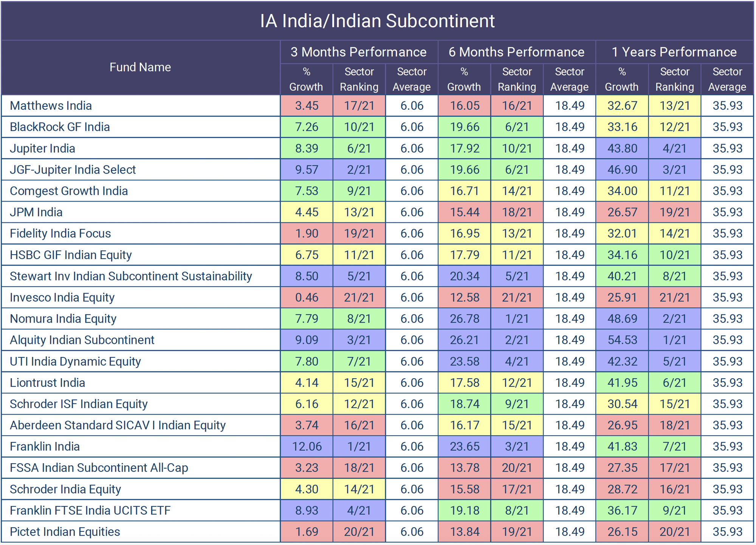756x545 pixels.
Task: Select FSSA Indian Subcontinent All-Cap fund name
Action: tap(99, 468)
